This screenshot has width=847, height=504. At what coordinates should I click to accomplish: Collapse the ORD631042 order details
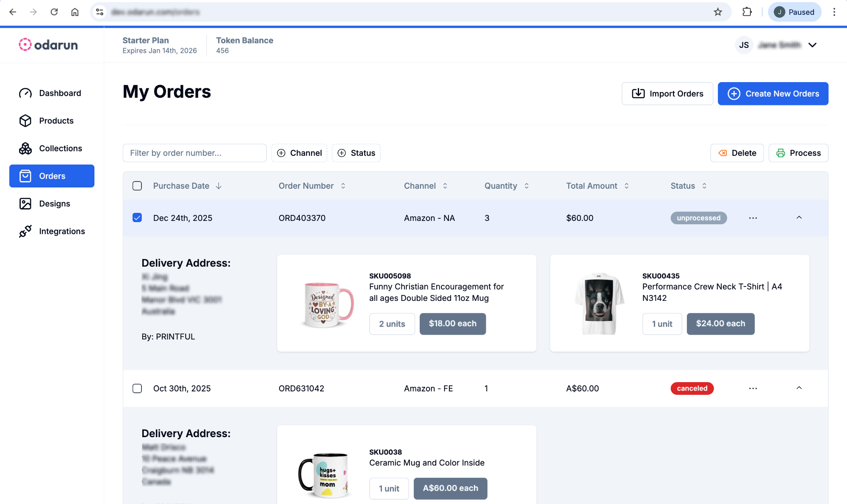pyautogui.click(x=799, y=388)
